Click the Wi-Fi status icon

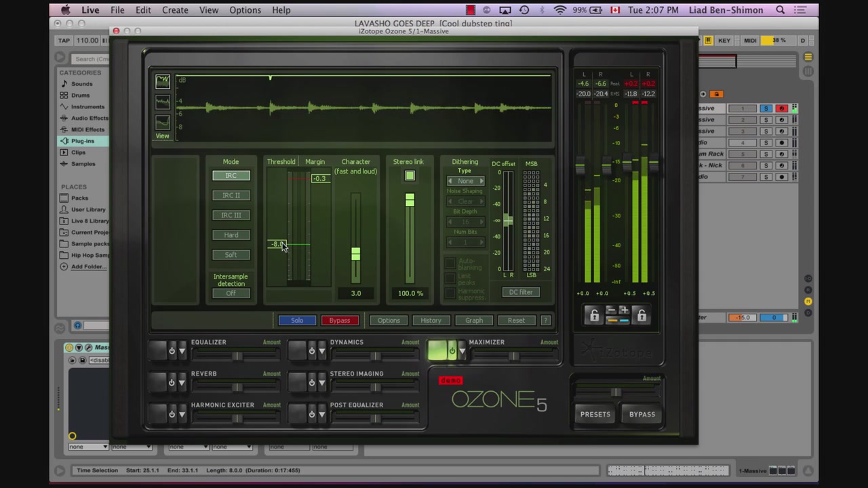[x=559, y=10]
